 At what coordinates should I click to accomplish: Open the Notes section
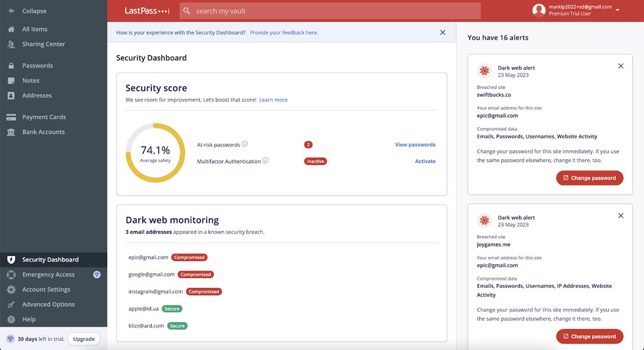(x=31, y=81)
